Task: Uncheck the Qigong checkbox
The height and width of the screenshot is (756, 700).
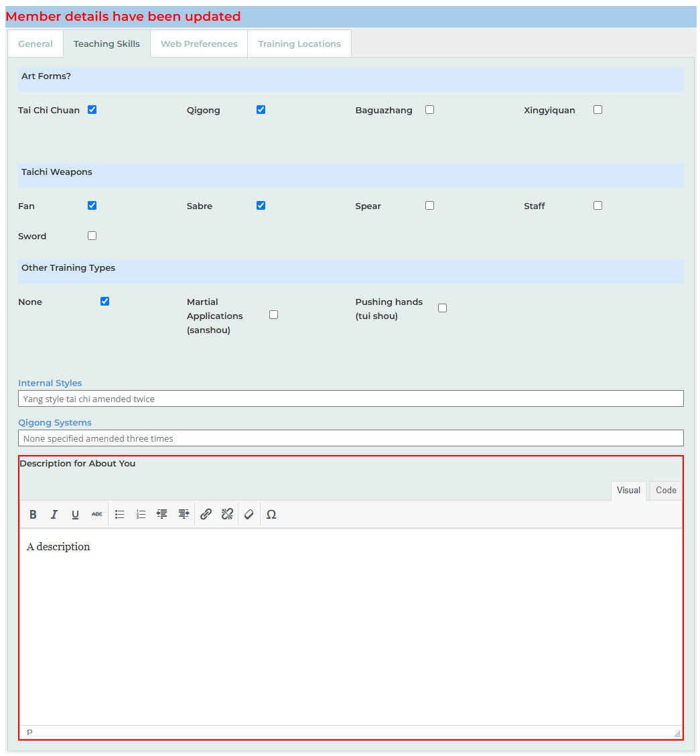Action: 261,110
